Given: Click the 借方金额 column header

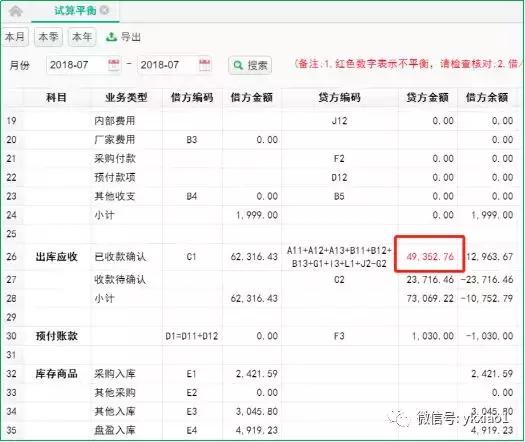Looking at the screenshot, I should pos(251,97).
